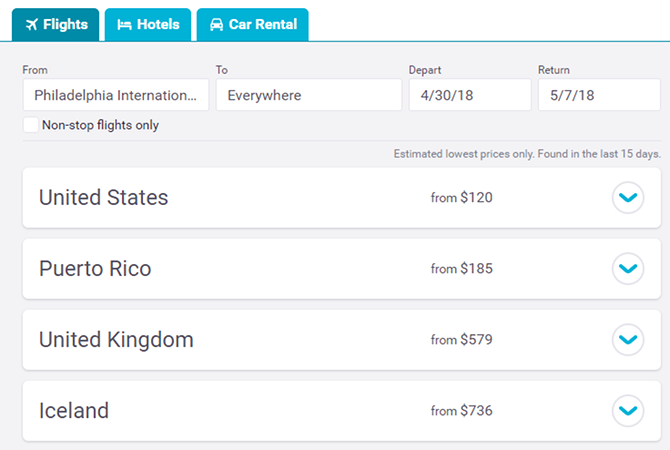This screenshot has width=670, height=450.
Task: Expand the United States destination row
Action: click(627, 198)
